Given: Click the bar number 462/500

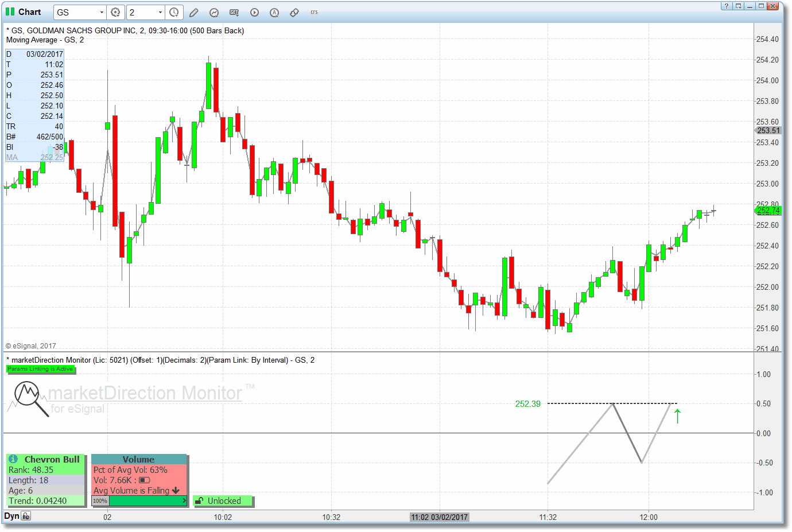Looking at the screenshot, I should (x=50, y=137).
